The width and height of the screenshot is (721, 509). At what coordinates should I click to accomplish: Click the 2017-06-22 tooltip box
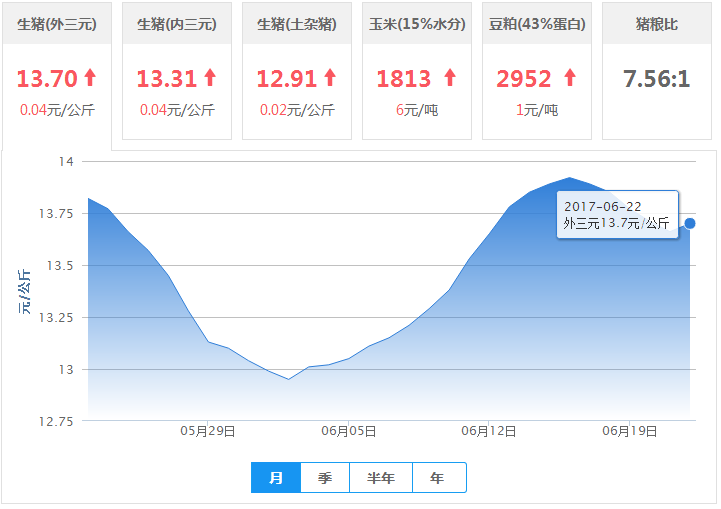click(x=616, y=215)
